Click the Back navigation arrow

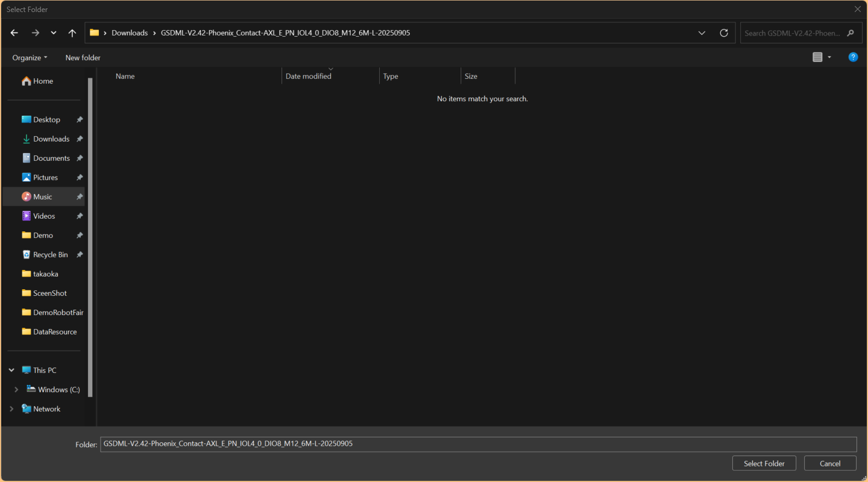coord(14,33)
